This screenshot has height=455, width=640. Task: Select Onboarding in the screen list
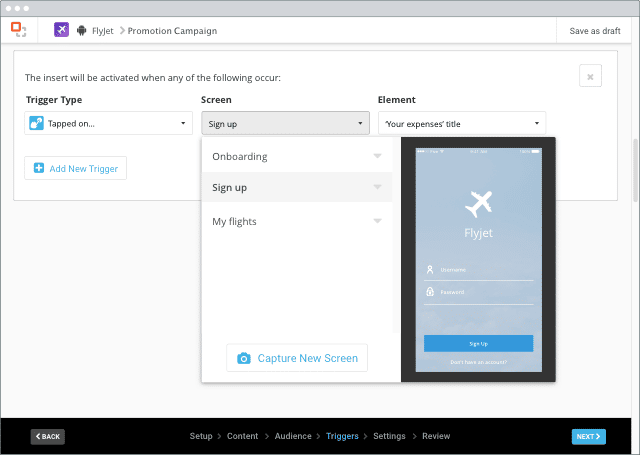(297, 156)
